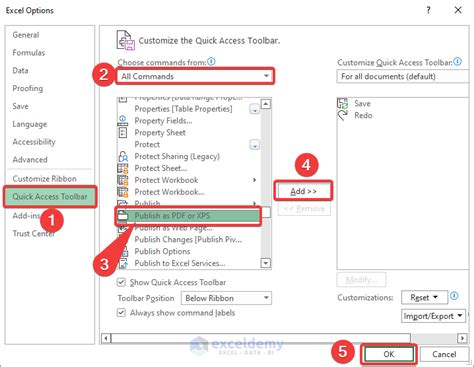
Task: Open the Import/Export dropdown
Action: pyautogui.click(x=433, y=316)
